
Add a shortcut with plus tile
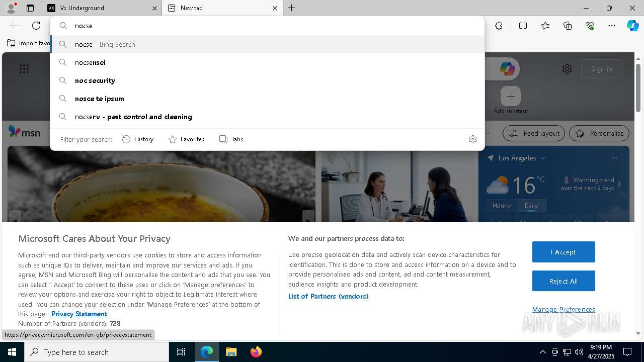[511, 96]
